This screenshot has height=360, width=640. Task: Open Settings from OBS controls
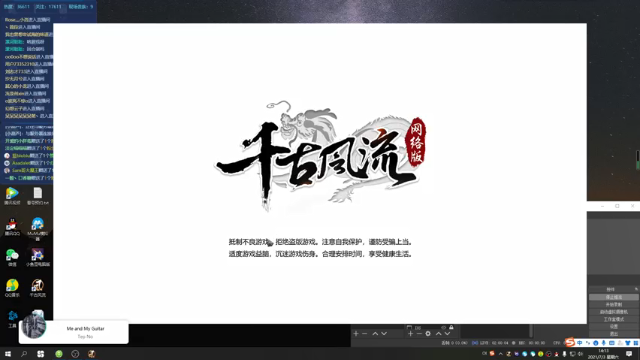(x=613, y=327)
